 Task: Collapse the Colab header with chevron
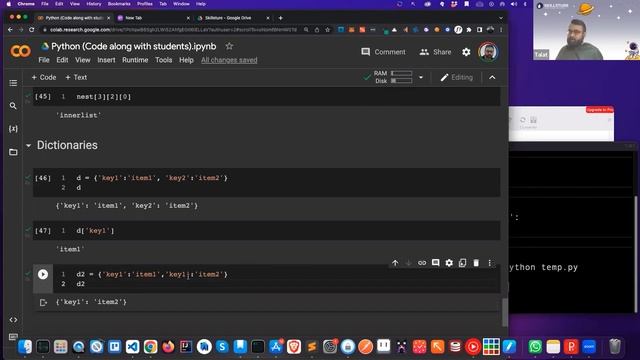492,77
